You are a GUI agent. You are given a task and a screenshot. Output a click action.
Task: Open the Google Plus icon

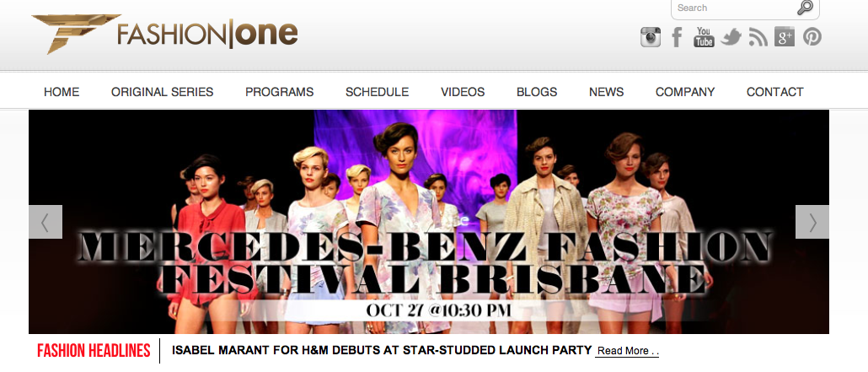point(785,37)
